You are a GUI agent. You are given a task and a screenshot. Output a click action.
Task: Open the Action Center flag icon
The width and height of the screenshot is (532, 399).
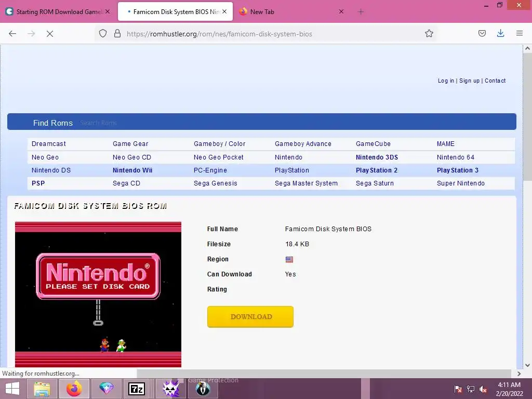tap(458, 389)
